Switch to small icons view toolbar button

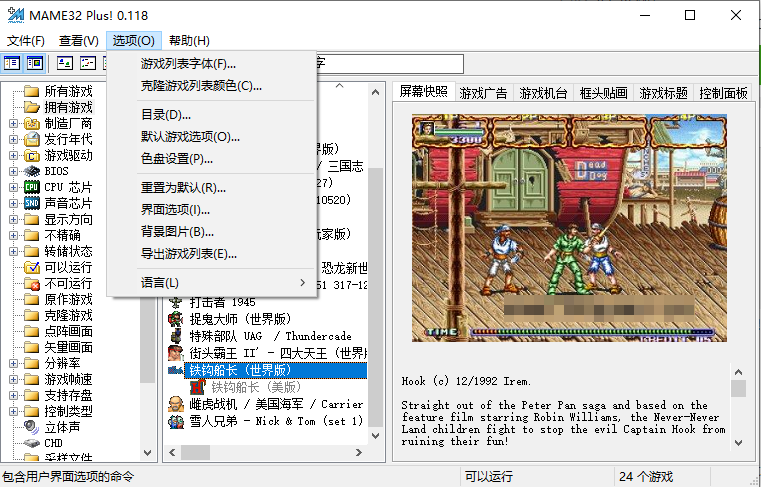(x=88, y=63)
